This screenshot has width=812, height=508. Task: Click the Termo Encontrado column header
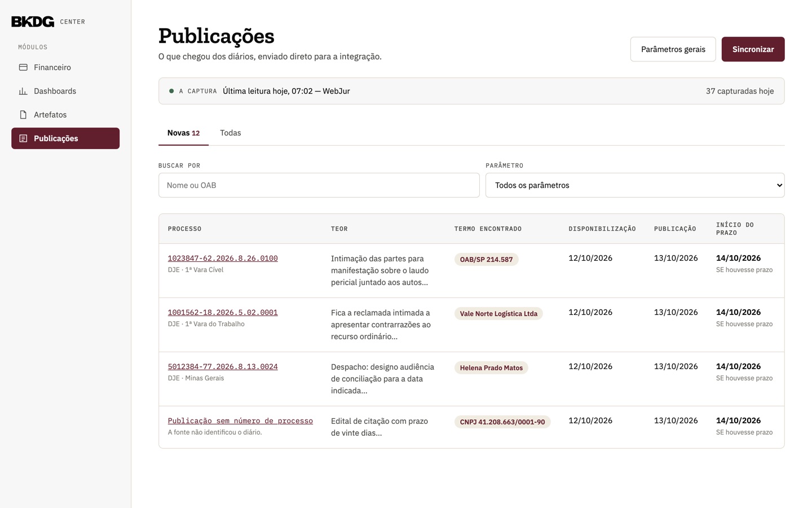click(488, 229)
